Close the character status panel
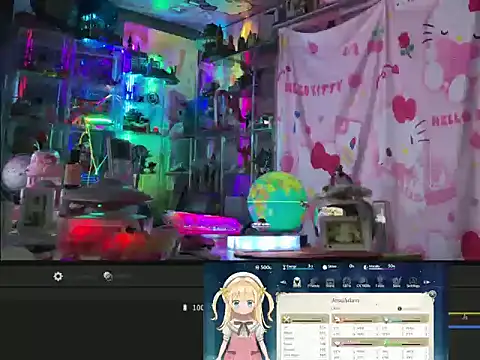 432,294
